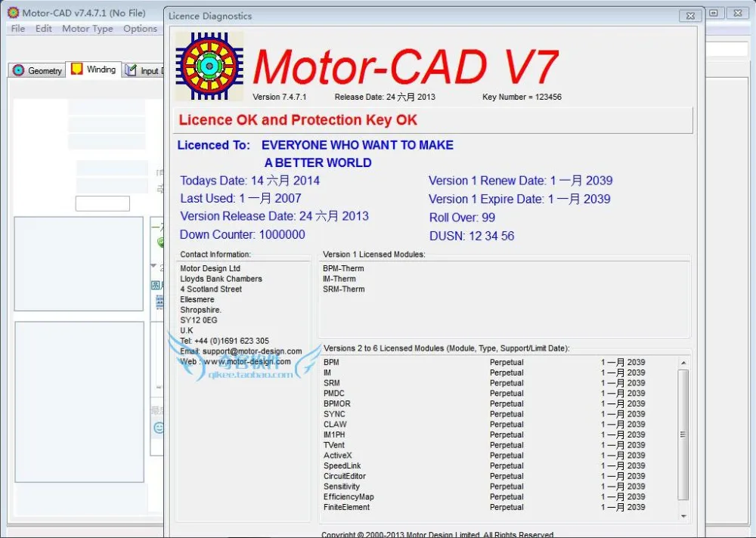Select the IM1PH module row name
Screen dimensions: 756x538
pos(334,434)
